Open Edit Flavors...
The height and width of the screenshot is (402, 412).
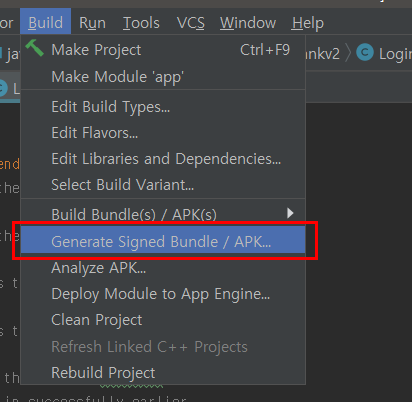point(163,133)
